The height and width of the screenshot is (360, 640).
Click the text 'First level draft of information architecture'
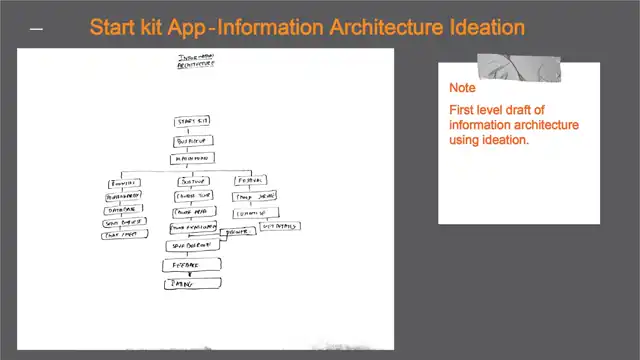pyautogui.click(x=514, y=117)
